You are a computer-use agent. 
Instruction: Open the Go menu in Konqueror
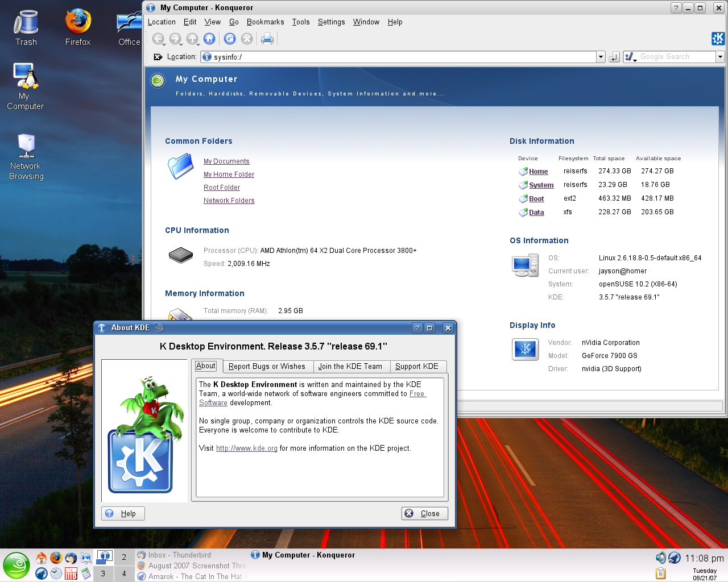pos(234,22)
